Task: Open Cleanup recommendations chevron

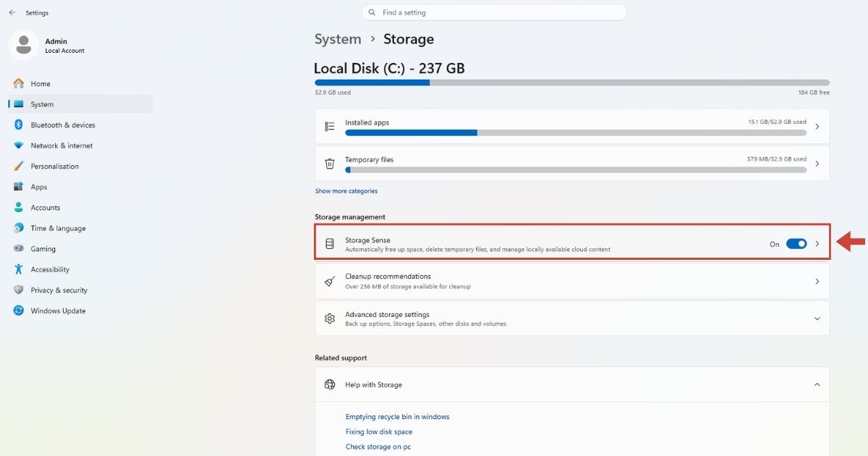Action: 817,281
